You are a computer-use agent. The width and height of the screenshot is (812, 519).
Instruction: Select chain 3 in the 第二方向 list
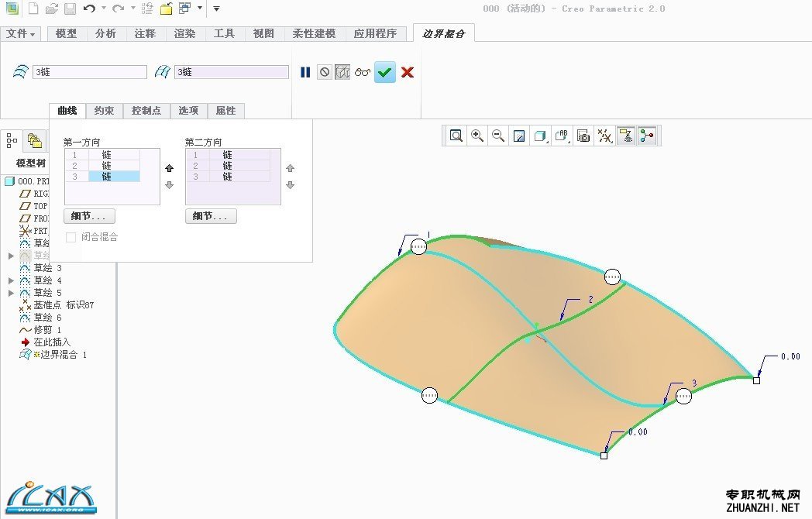pos(228,177)
